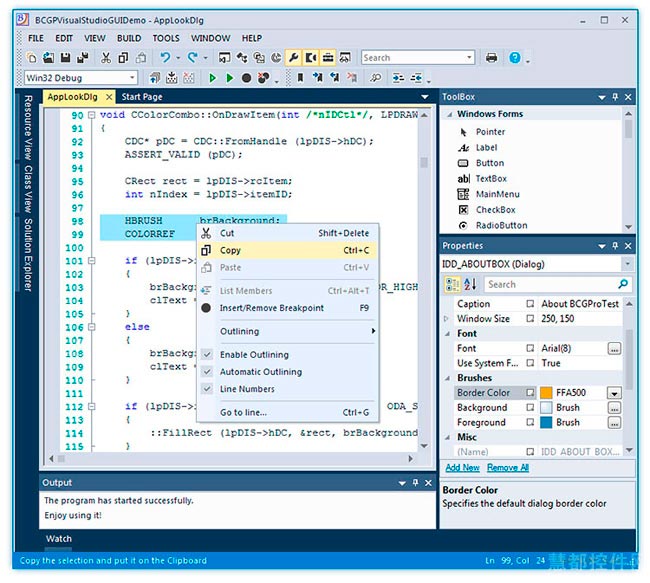Choose Copy from the context menu
Screen dimensions: 650x583
tap(288, 250)
